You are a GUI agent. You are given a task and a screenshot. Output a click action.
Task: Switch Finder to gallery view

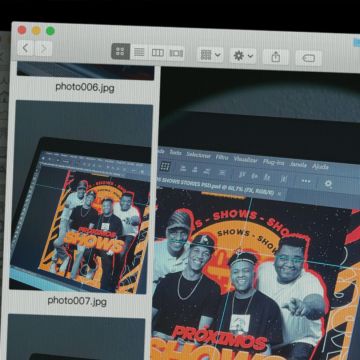176,53
